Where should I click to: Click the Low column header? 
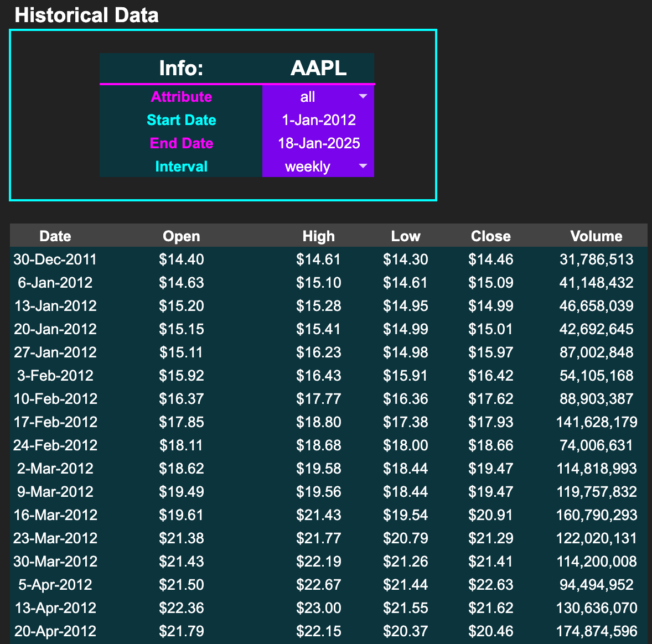(406, 236)
